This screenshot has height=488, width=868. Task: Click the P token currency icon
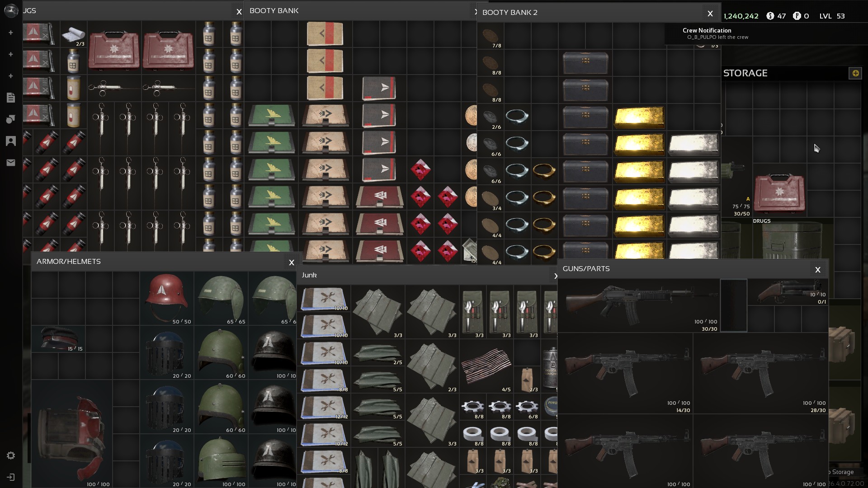797,16
